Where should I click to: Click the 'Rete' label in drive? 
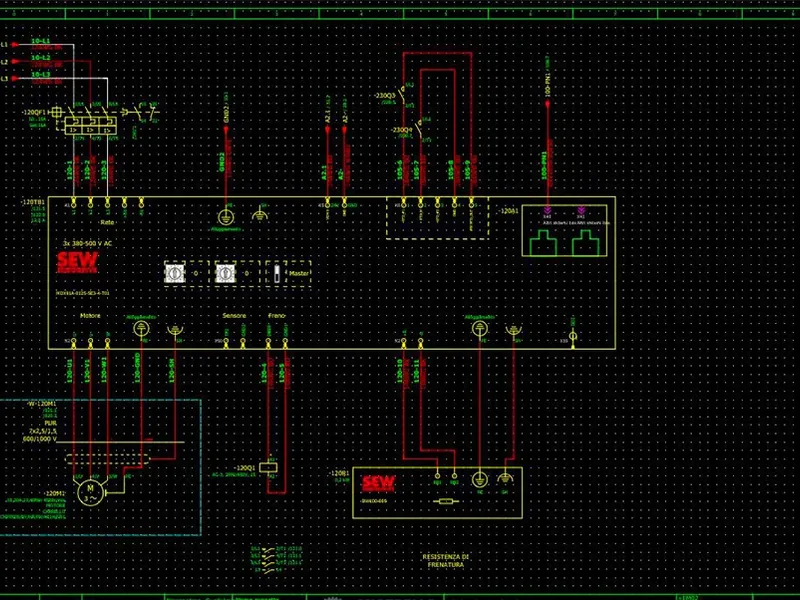[x=107, y=222]
